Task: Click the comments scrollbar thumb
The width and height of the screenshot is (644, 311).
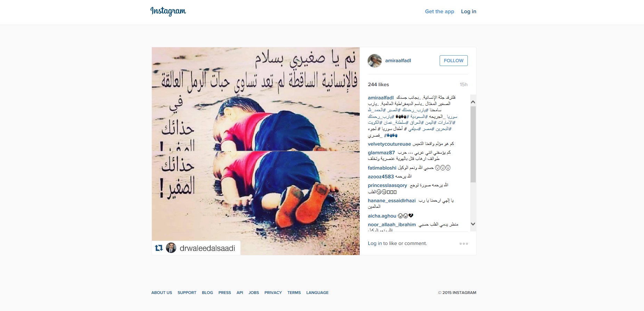Action: coord(473,144)
